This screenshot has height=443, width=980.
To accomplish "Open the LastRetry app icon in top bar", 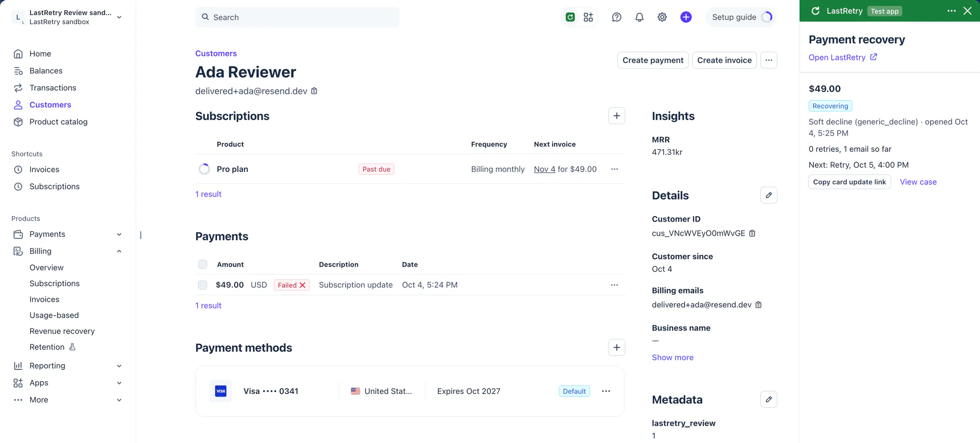I will tap(570, 17).
